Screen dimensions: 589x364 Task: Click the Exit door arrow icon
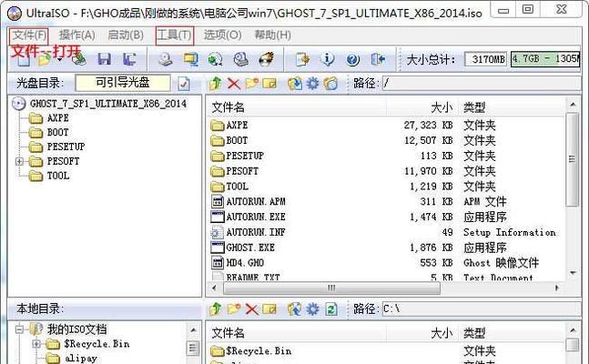tap(378, 59)
